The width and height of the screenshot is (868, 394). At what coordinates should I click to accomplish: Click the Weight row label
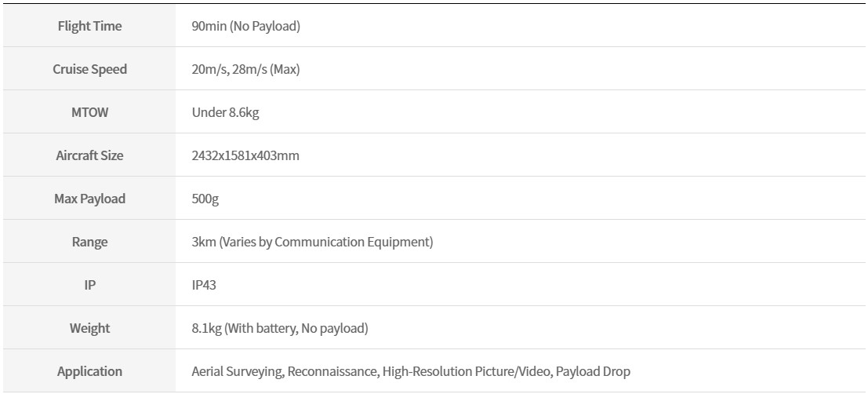tap(89, 328)
